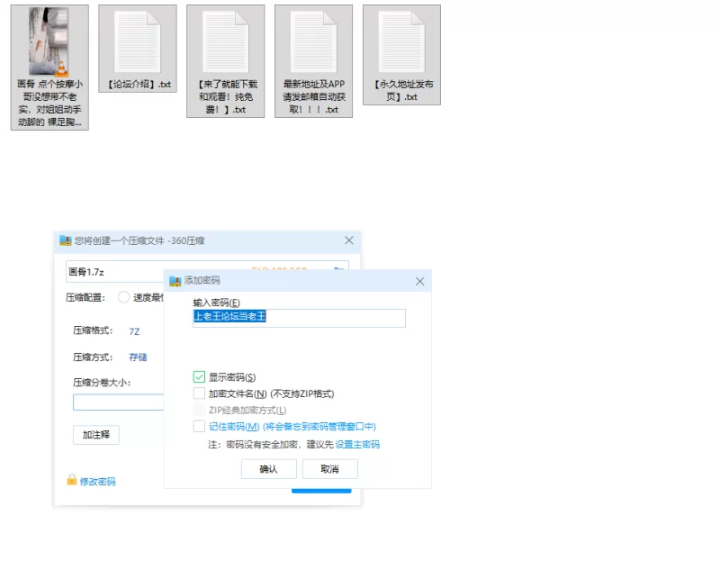Screen dimensions: 720x588
Task: Click the 压缩分卷大小 input box
Action: [x=119, y=402]
